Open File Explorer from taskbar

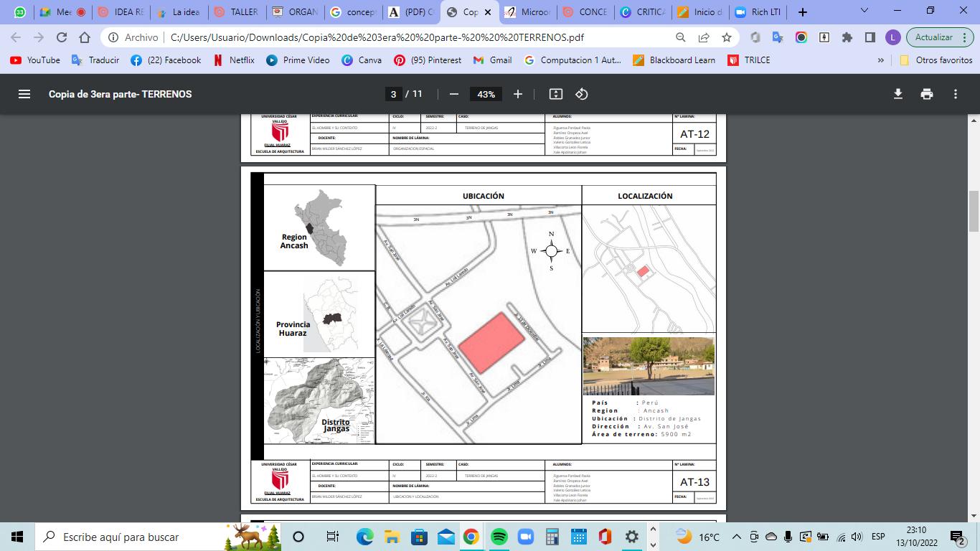coord(392,537)
